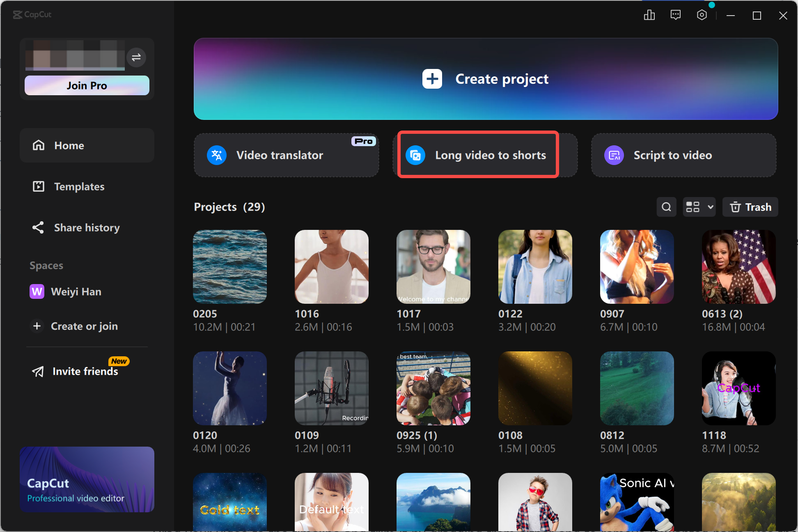Switch to the Templates section
Viewport: 798px width, 532px height.
pyautogui.click(x=79, y=186)
